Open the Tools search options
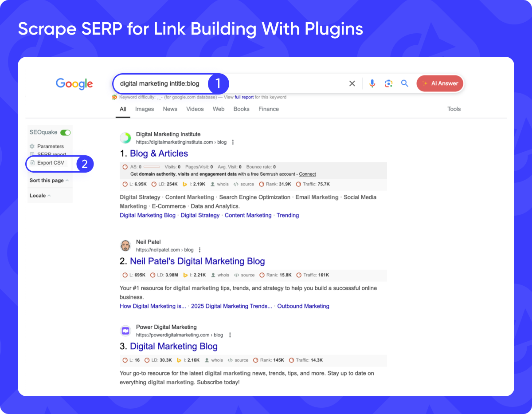Image resolution: width=532 pixels, height=414 pixels. (x=454, y=109)
